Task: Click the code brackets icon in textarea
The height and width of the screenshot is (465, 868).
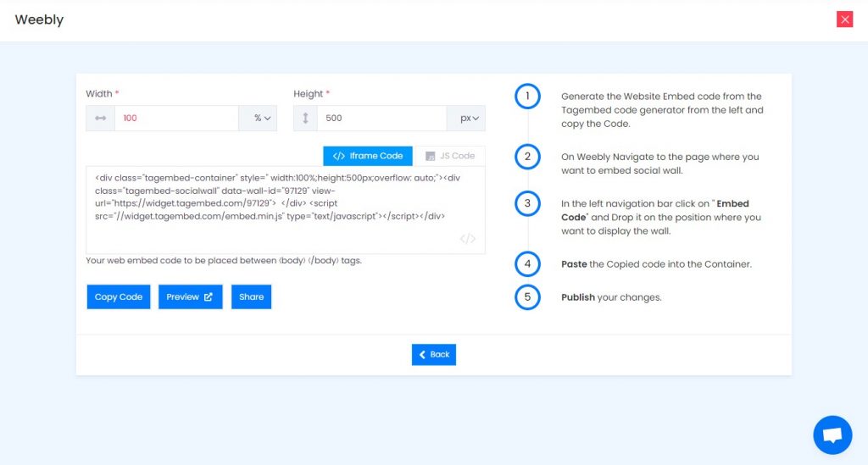Action: point(467,239)
